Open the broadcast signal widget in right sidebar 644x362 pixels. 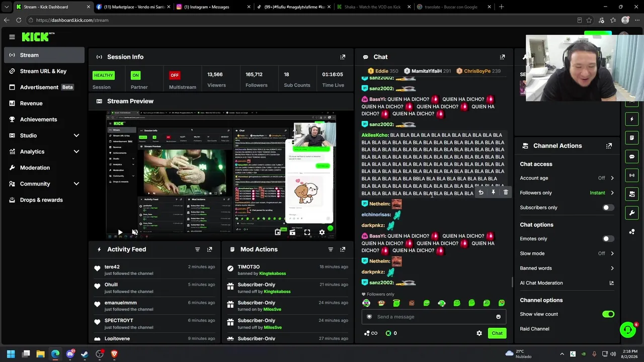(632, 175)
